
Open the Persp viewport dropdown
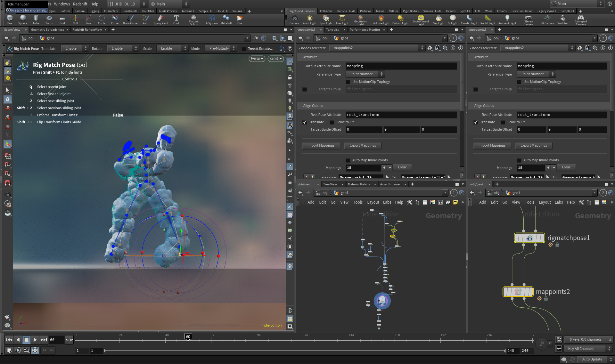coord(257,59)
